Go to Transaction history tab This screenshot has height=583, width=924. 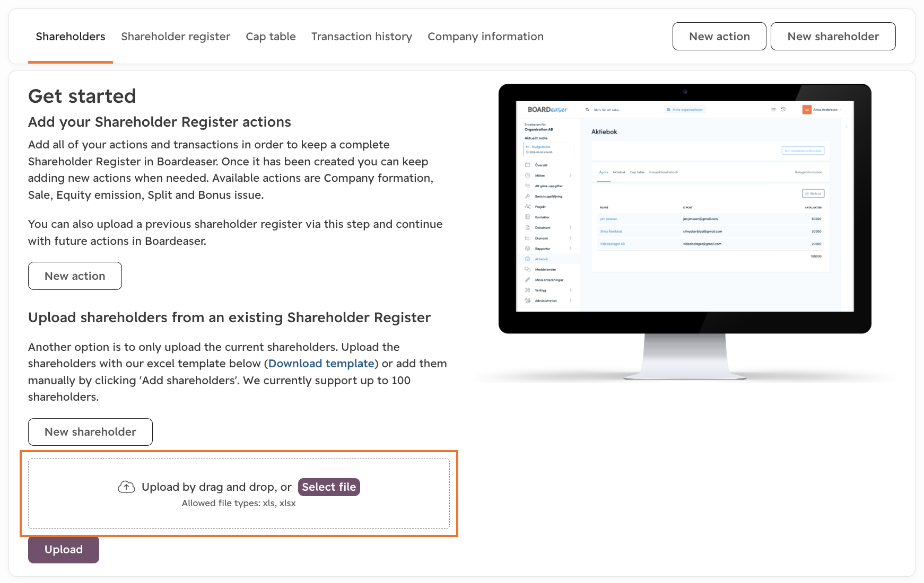coord(362,37)
